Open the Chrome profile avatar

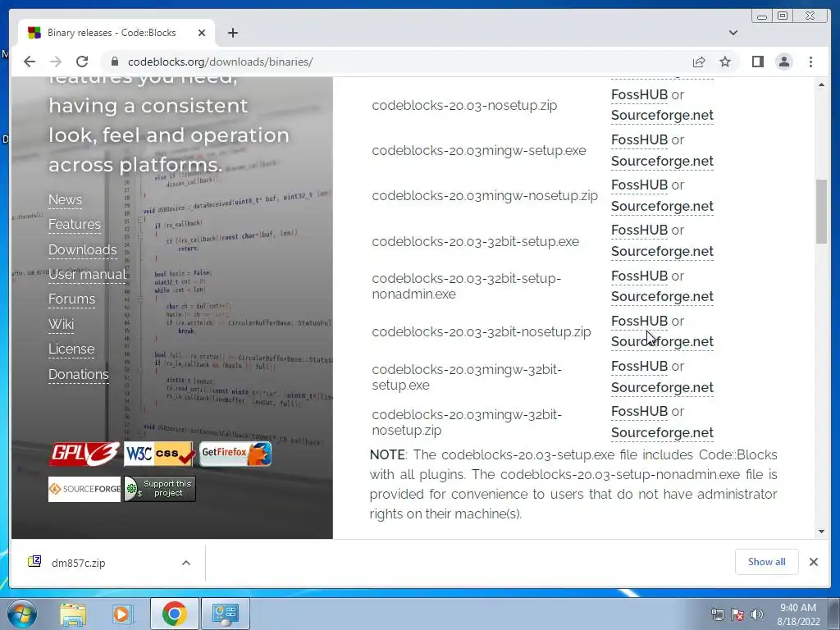pyautogui.click(x=783, y=62)
